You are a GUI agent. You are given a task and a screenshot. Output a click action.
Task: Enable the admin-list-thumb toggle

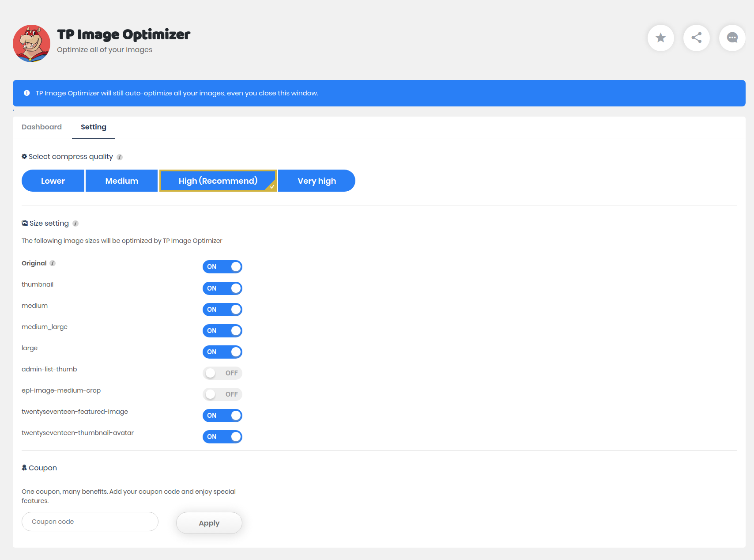222,373
